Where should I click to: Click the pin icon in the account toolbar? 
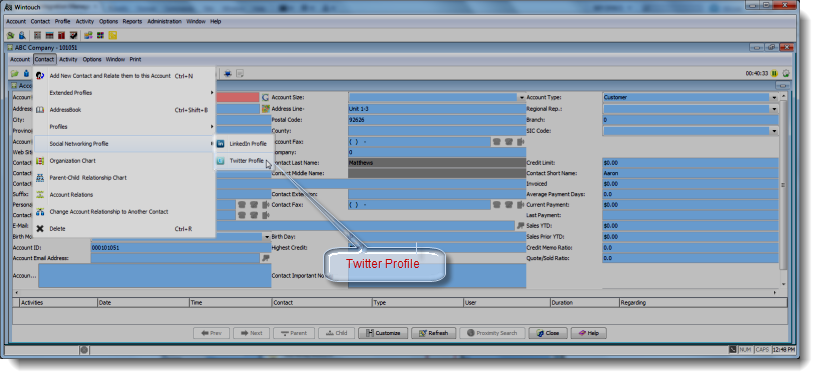point(228,74)
